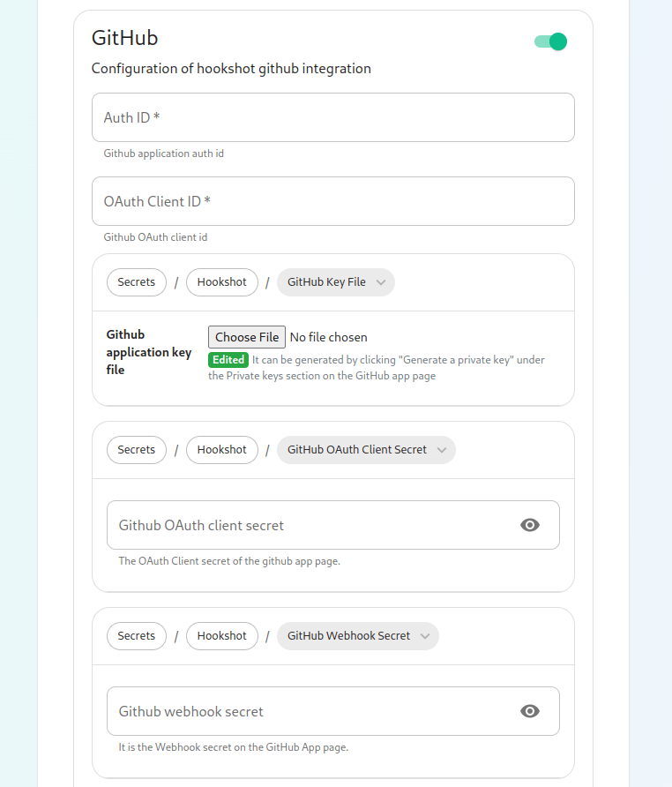672x787 pixels.
Task: Open Hookshot breadcrumb in Webhook Secret card
Action: [222, 636]
